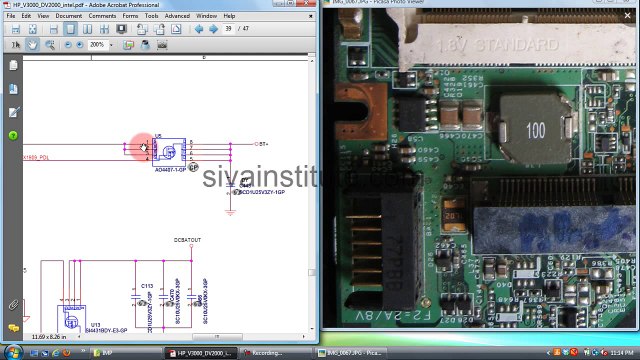This screenshot has width=640, height=360.
Task: Close the PDF document with menu bar X
Action: pos(311,16)
